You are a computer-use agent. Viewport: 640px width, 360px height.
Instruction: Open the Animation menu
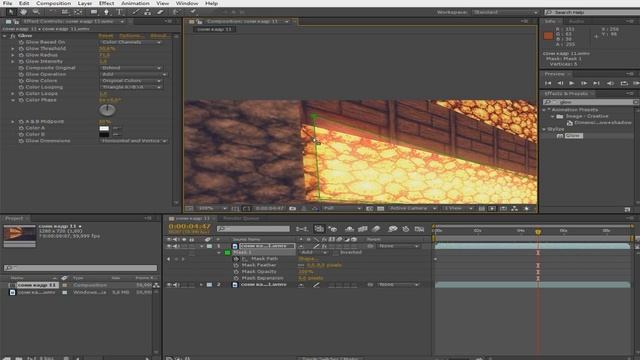pyautogui.click(x=135, y=3)
